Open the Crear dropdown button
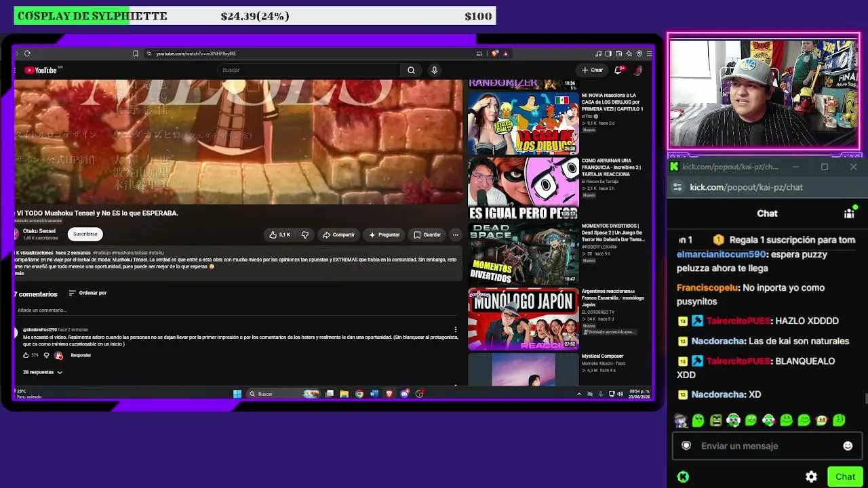868x488 pixels. pos(592,70)
